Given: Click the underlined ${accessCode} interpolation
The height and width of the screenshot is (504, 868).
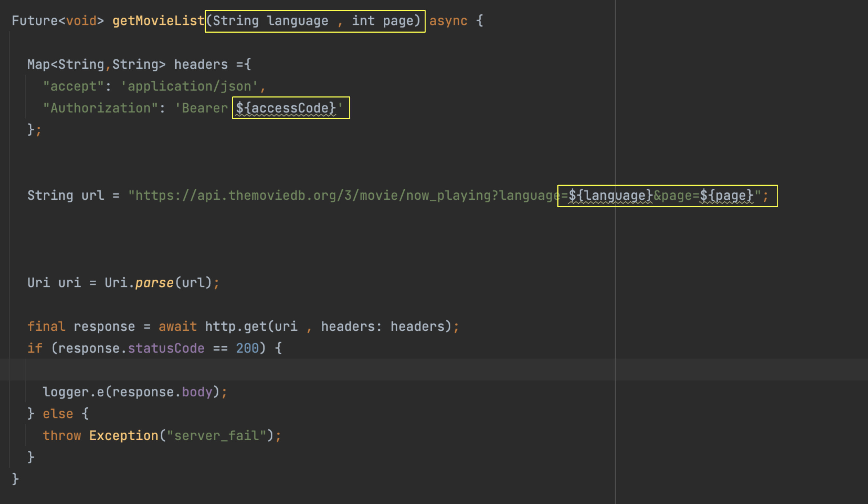Looking at the screenshot, I should [285, 108].
